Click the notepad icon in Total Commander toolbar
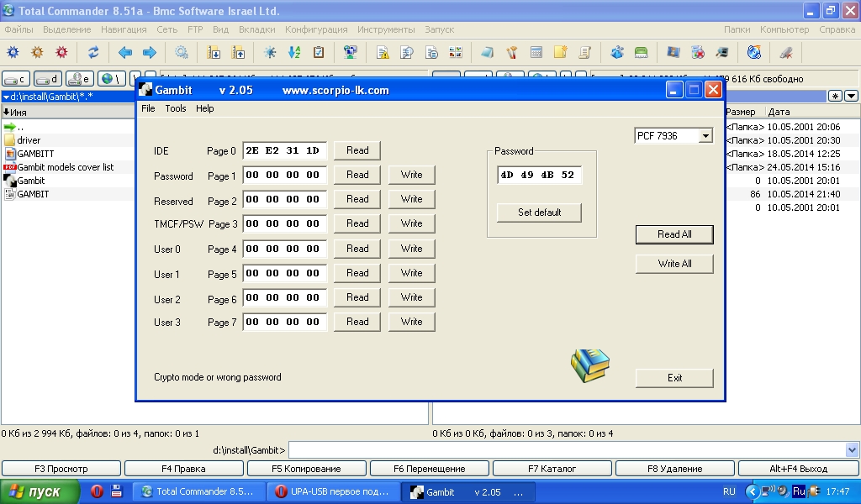The width and height of the screenshot is (861, 504). pos(487,53)
